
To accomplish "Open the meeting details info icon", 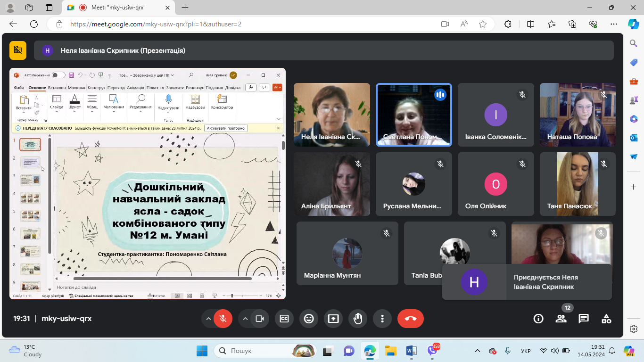I will [538, 319].
